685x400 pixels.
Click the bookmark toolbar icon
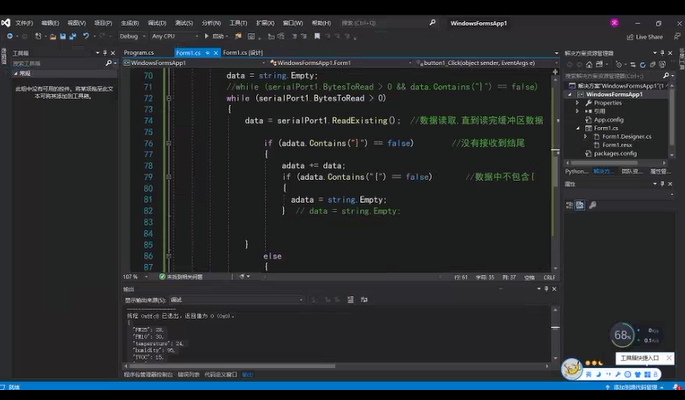(x=317, y=37)
